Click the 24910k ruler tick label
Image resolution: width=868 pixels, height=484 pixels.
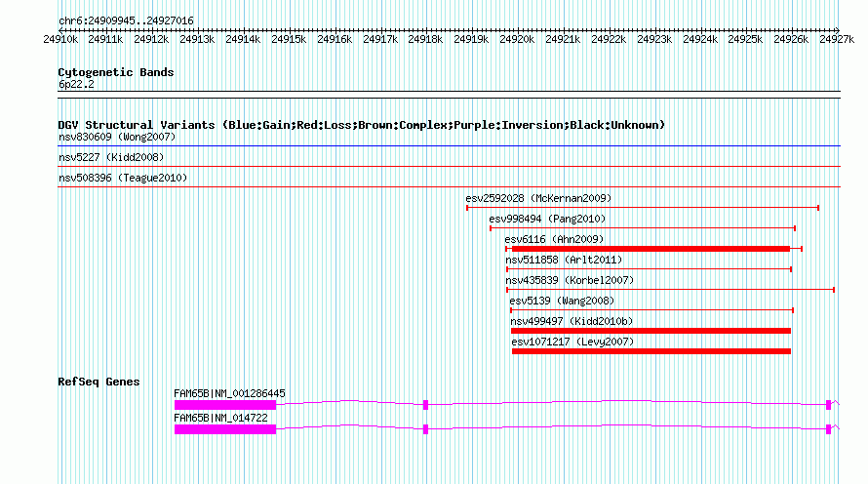click(60, 39)
